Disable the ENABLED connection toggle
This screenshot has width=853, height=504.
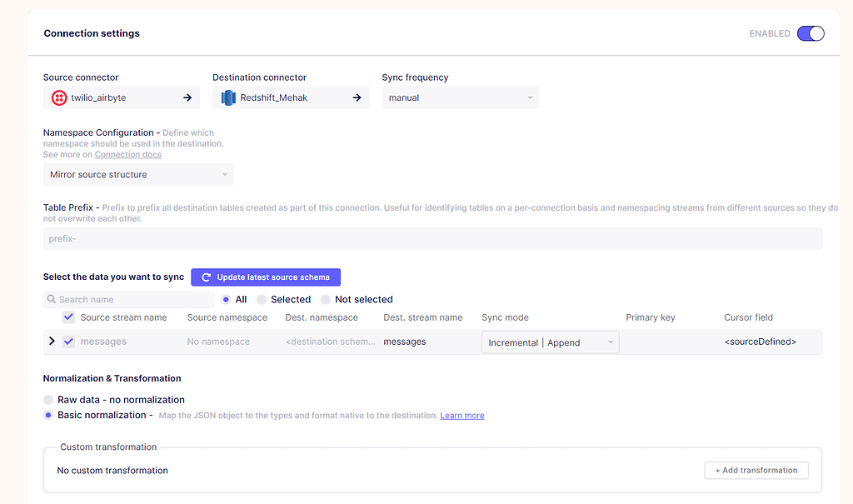810,33
